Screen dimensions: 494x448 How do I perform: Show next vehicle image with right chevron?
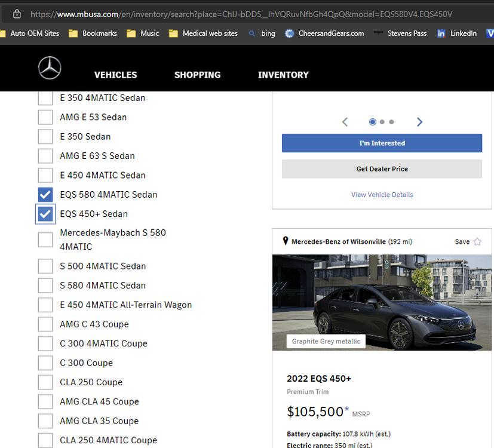point(419,122)
